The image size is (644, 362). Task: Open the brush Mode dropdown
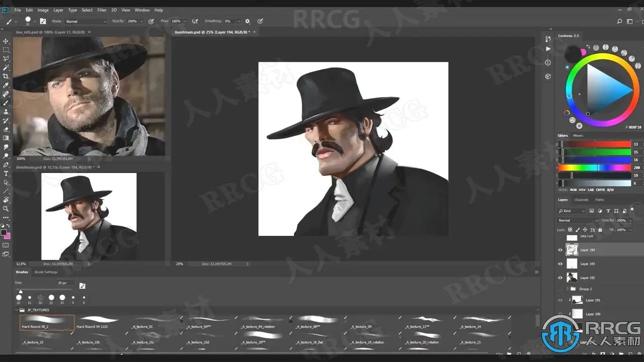click(x=86, y=22)
